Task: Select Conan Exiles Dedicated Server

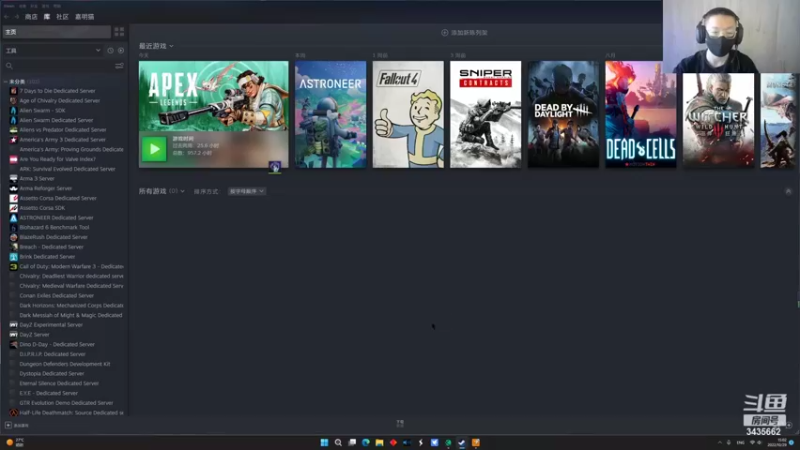Action: 57,295
